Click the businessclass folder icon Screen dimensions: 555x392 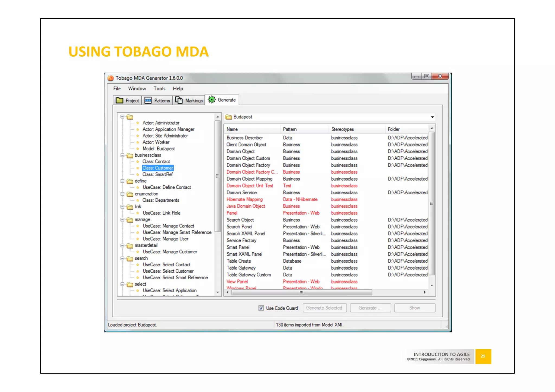click(130, 155)
